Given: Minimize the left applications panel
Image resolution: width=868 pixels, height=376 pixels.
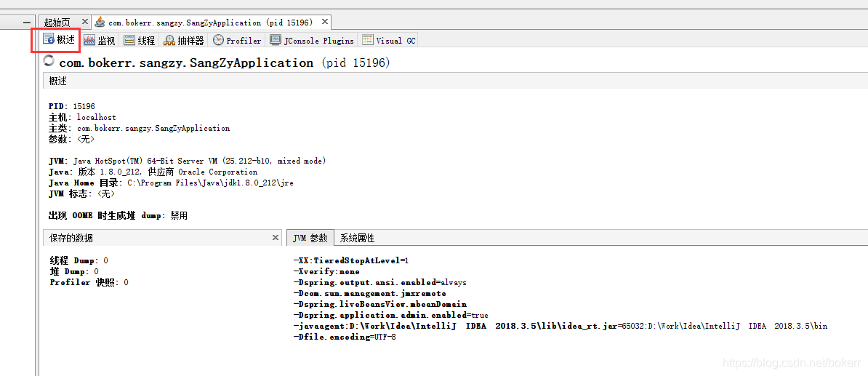Looking at the screenshot, I should click(27, 22).
